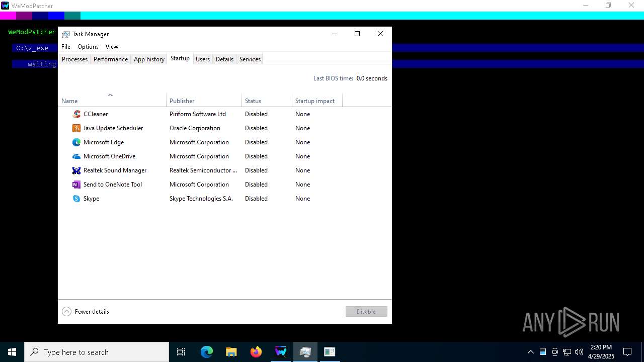Screen dimensions: 644x362
Task: Switch to WeMod app in taskbar
Action: click(281, 352)
